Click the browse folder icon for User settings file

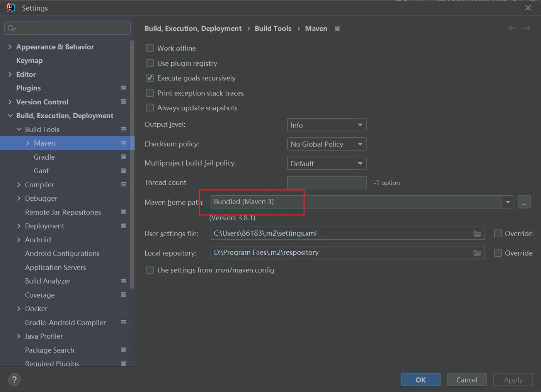pos(477,233)
